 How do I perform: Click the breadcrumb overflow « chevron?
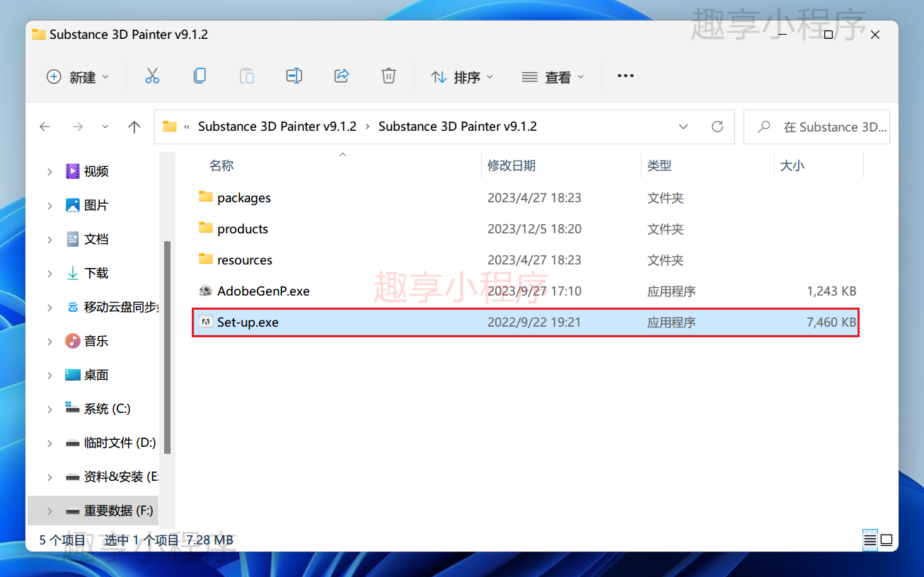click(187, 127)
